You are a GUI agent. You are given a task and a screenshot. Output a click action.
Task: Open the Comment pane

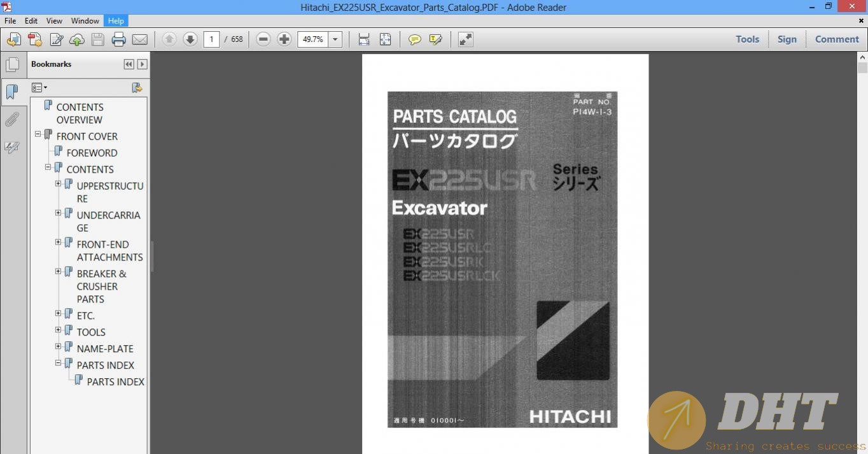pos(837,39)
